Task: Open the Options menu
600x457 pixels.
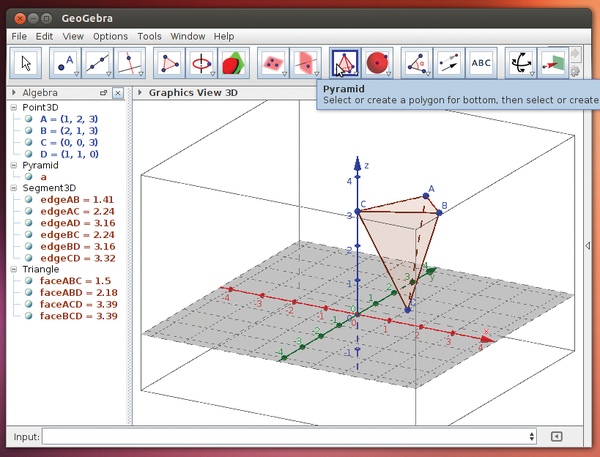Action: [x=110, y=36]
